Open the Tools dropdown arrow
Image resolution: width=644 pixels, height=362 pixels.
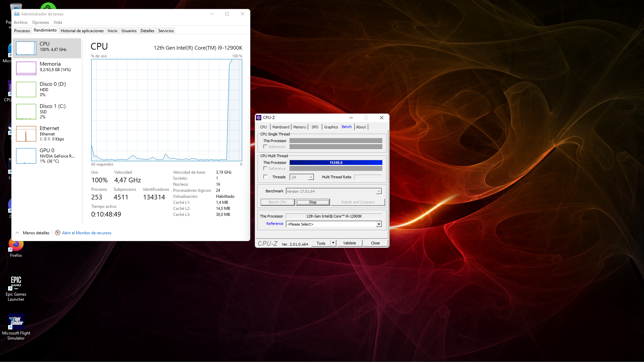[x=333, y=243]
